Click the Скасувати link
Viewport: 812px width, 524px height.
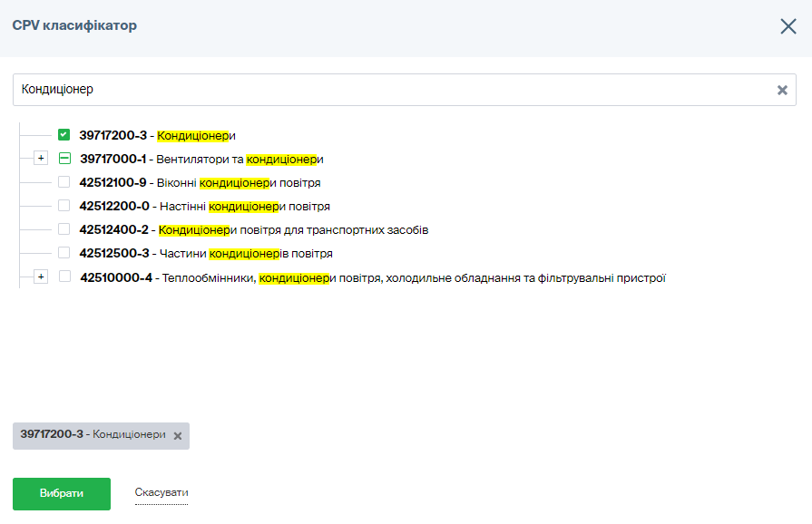[161, 493]
